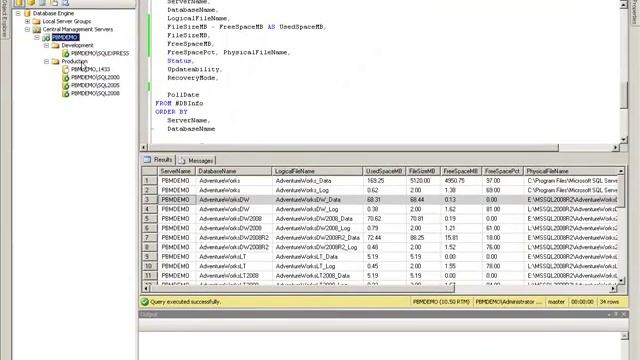Click the PBMDEMO,1433 server icon
The height and width of the screenshot is (360, 640).
(65, 69)
